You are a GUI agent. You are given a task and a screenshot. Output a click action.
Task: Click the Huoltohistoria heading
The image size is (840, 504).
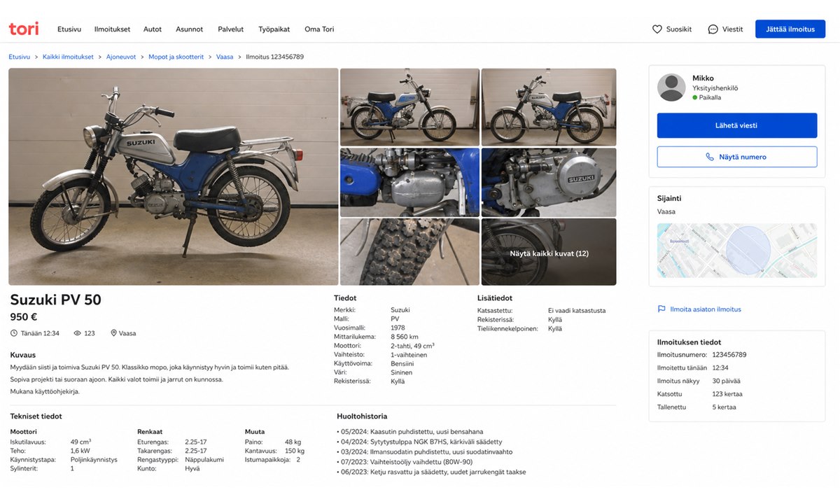(x=362, y=416)
